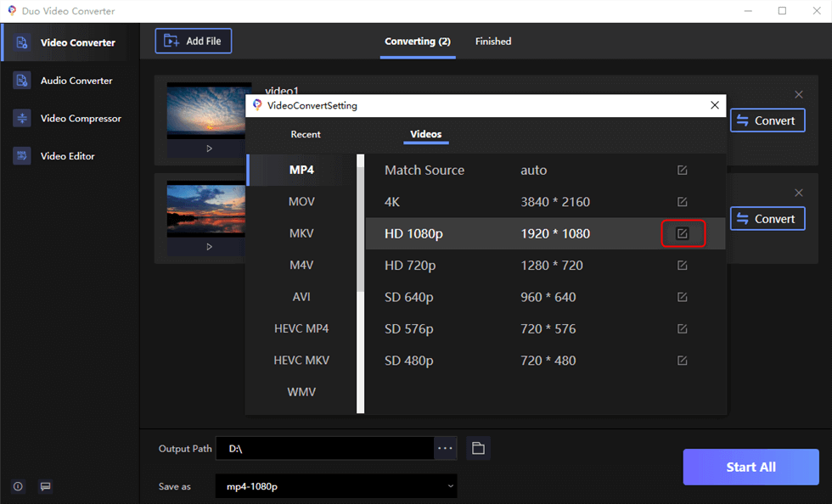Open the Recent tab in VideoConvertSetting
The height and width of the screenshot is (504, 832).
point(305,134)
